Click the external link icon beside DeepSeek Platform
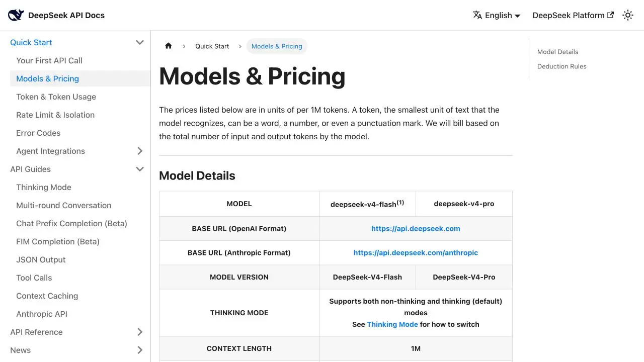Viewport: 644px width, 362px height. click(x=610, y=15)
